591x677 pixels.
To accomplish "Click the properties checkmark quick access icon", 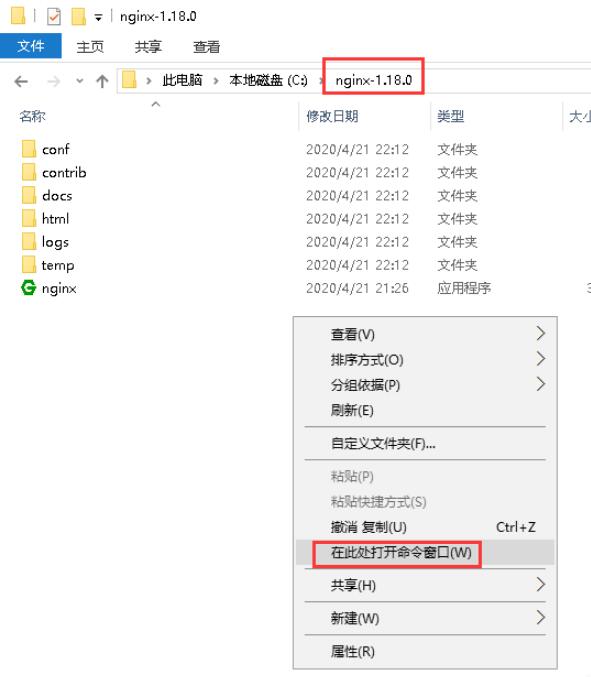I will pos(54,17).
